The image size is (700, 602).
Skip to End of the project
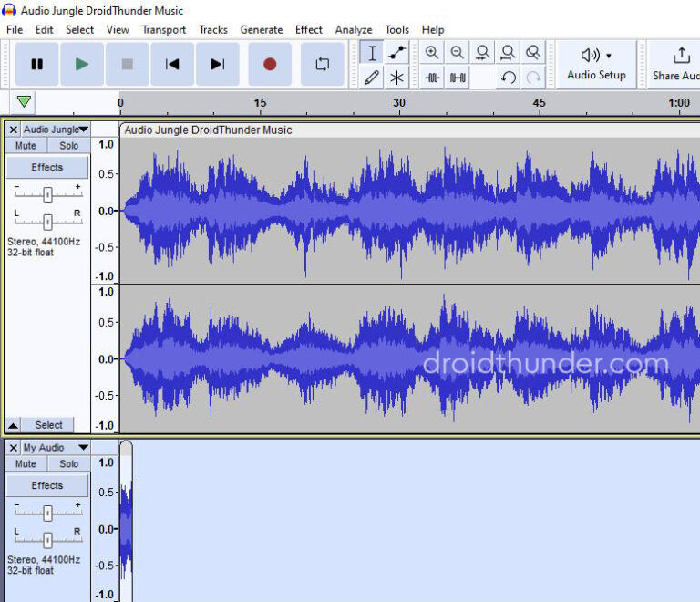[218, 65]
